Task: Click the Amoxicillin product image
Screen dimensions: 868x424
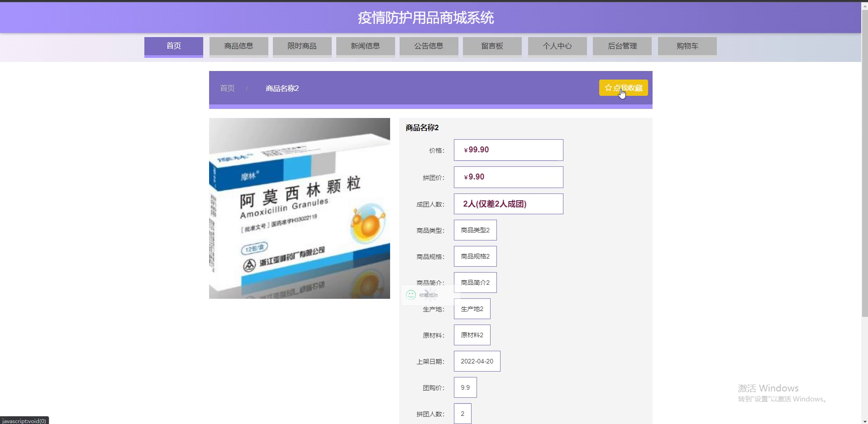Action: [300, 208]
